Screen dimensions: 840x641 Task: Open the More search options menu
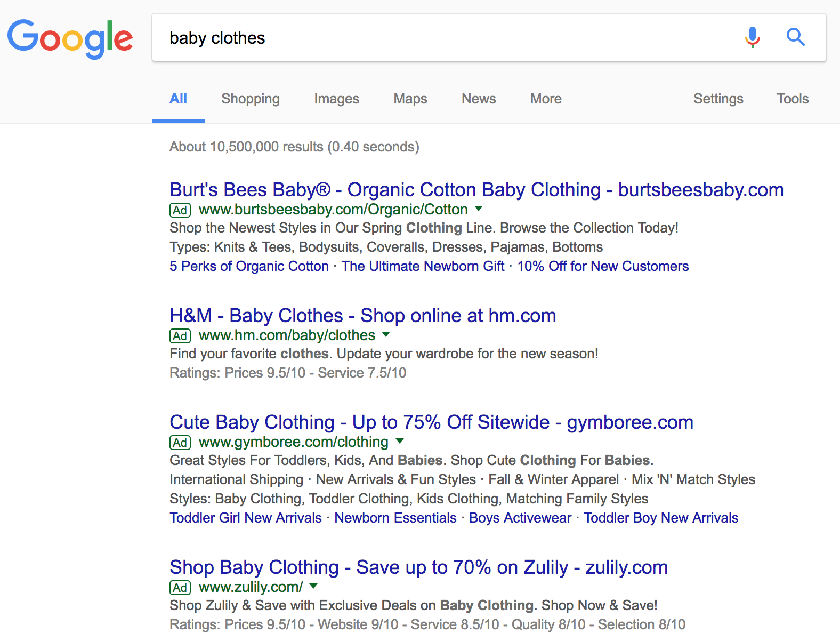coord(546,99)
